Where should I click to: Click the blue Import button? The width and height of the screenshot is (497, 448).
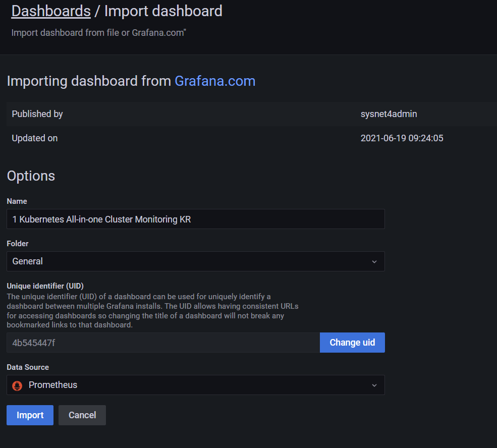[30, 415]
